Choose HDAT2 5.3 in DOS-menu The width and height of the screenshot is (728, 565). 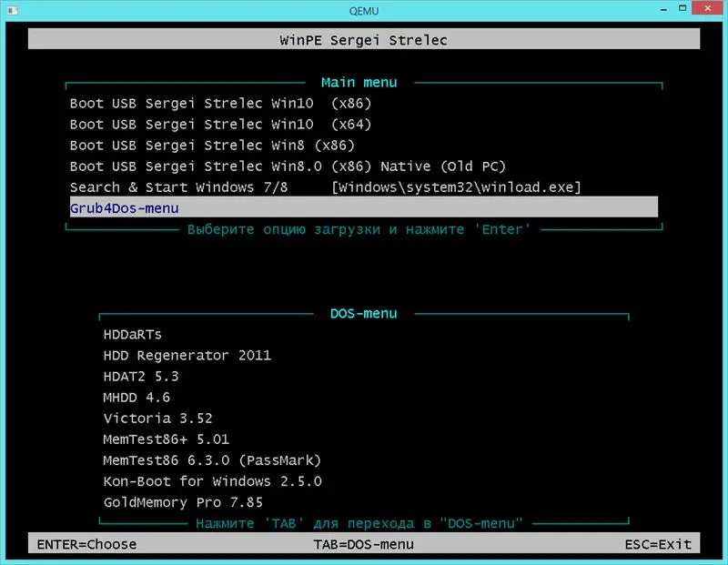click(141, 377)
